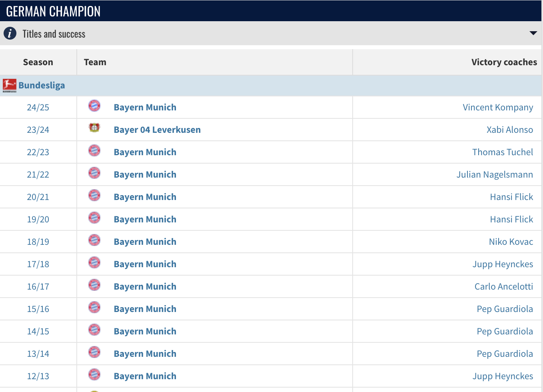Open Bayern Munich team link for 22/23
543x392 pixels.
[x=145, y=152]
